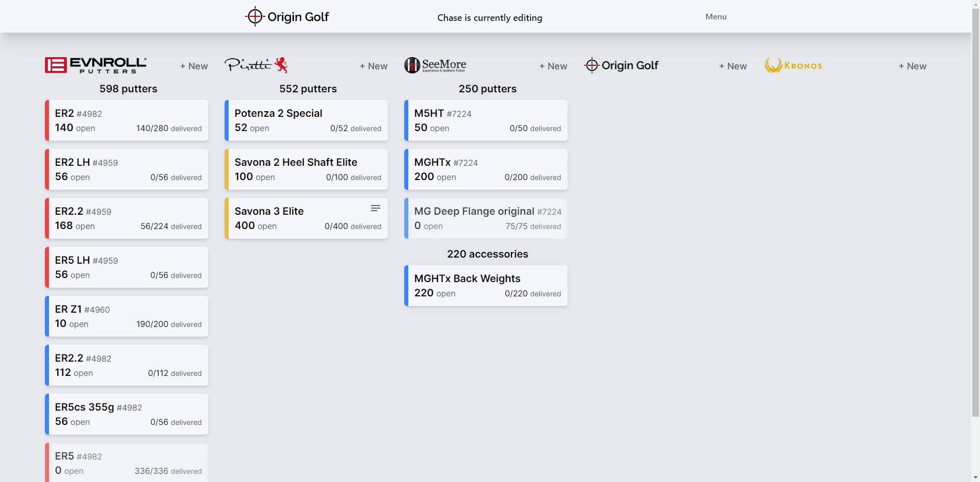Open the Menu in top bar

[716, 17]
